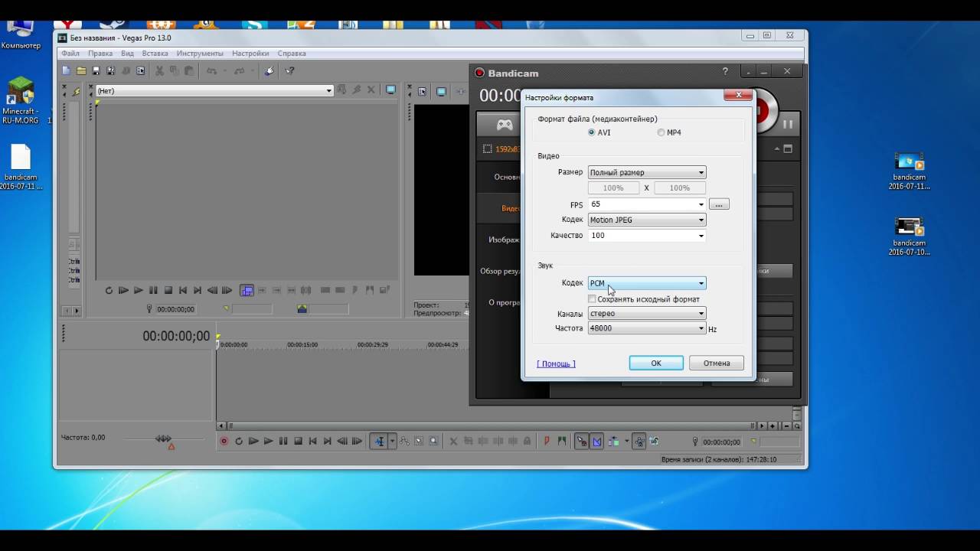Click the red Record button on timeline transport
This screenshot has height=551, width=980.
(224, 441)
